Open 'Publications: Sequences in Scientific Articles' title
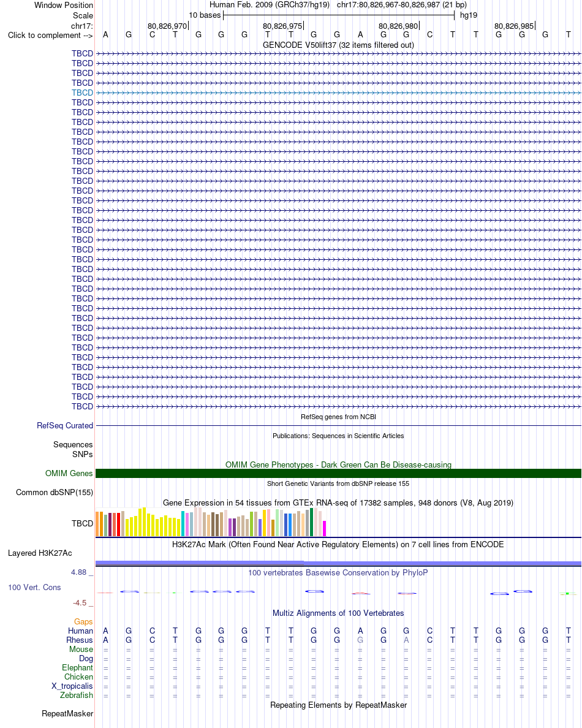Image resolution: width=582 pixels, height=728 pixels. pyautogui.click(x=338, y=436)
